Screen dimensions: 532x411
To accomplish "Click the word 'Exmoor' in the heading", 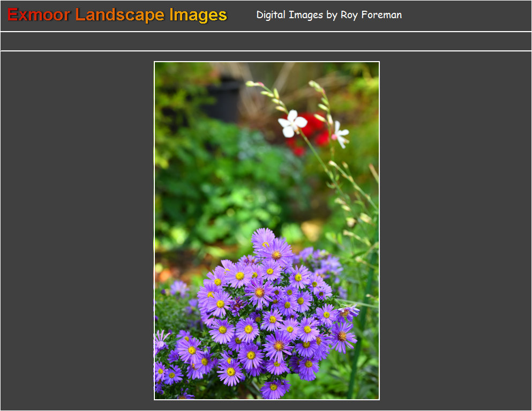I will pyautogui.click(x=39, y=15).
